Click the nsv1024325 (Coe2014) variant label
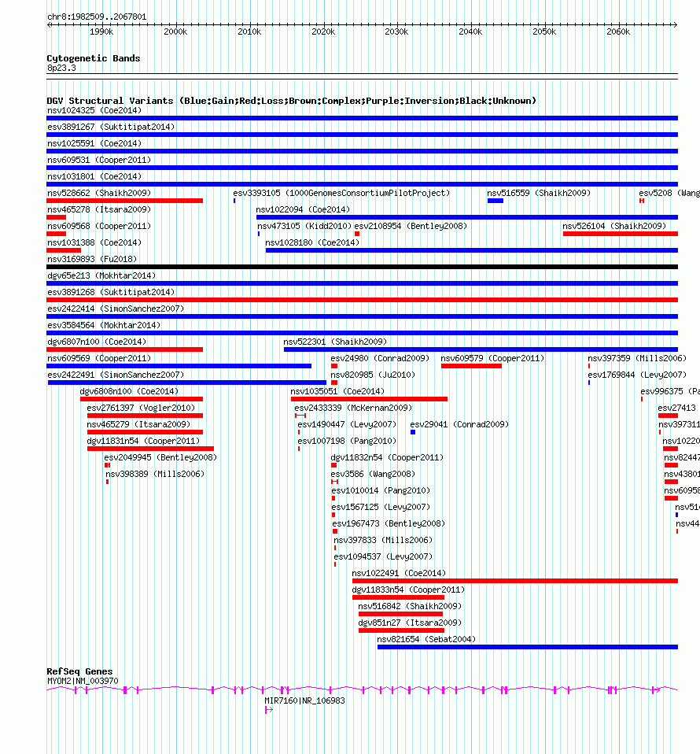This screenshot has width=700, height=754. (x=94, y=111)
